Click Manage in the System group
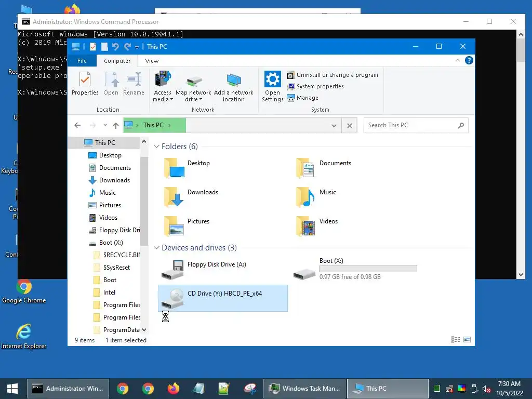The image size is (532, 399). point(303,98)
